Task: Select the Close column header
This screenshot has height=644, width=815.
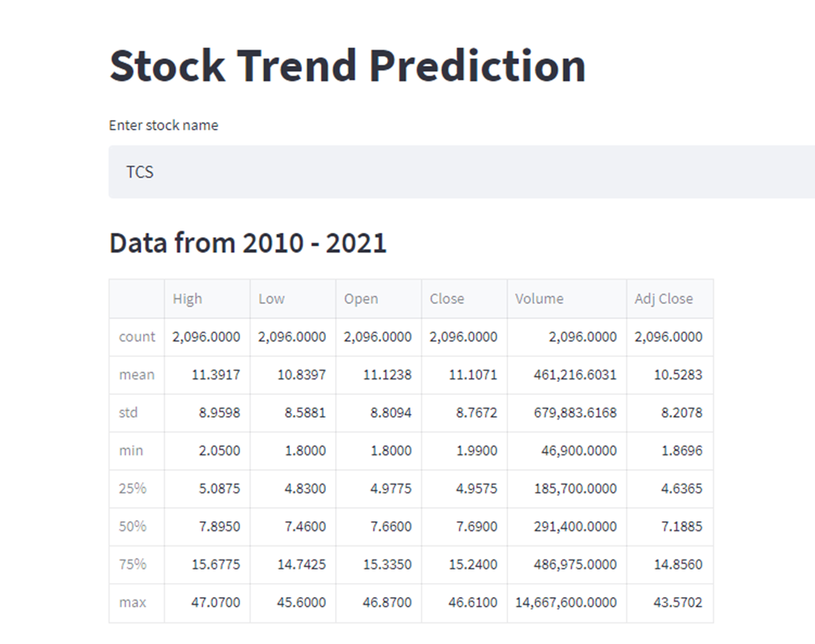Action: tap(446, 298)
